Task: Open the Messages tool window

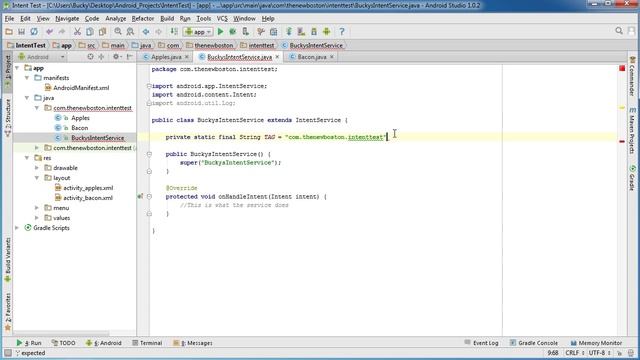Action: [x=193, y=343]
